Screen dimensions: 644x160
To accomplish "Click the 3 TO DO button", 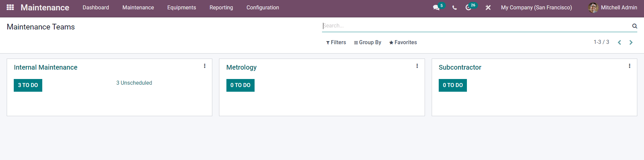I will point(28,85).
